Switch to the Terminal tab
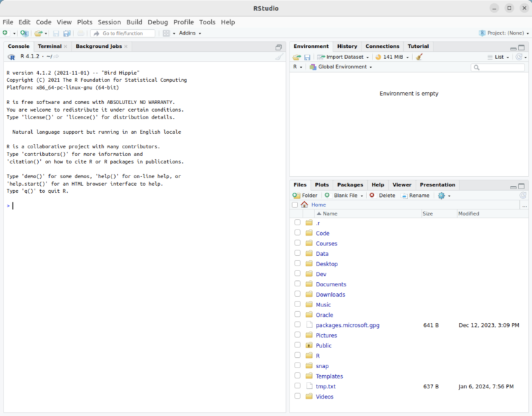Viewport: 532px width, 416px height. [50, 46]
